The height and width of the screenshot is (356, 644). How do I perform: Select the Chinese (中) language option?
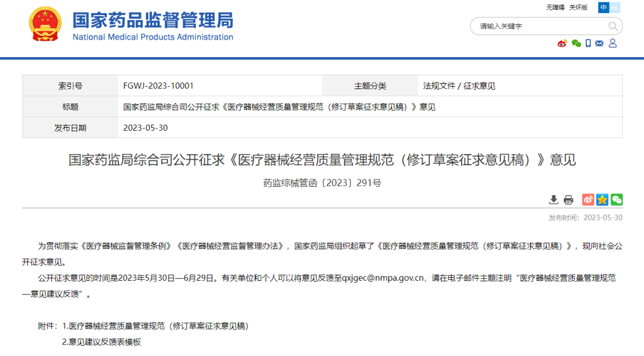(604, 8)
